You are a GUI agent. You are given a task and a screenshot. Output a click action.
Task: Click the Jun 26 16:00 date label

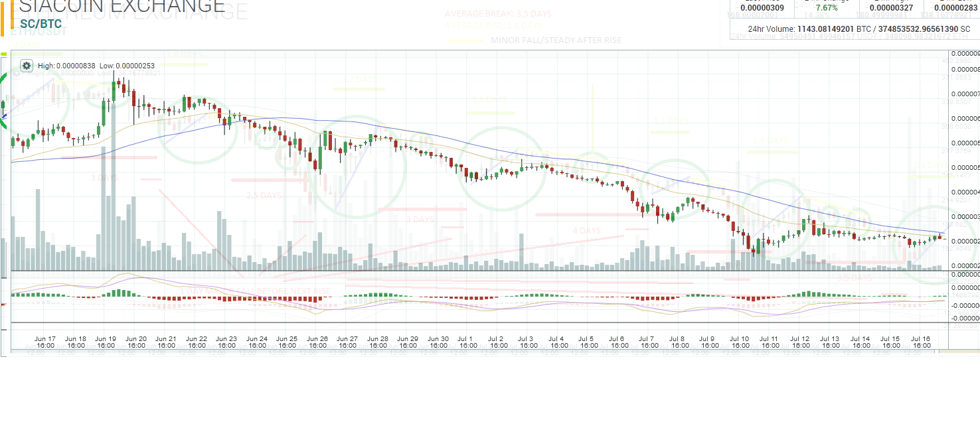pos(317,342)
